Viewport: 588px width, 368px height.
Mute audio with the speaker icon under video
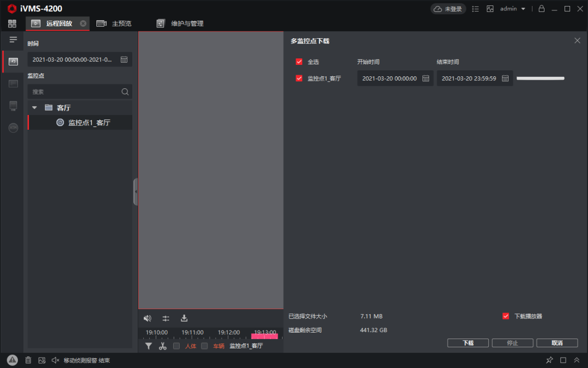coord(148,318)
